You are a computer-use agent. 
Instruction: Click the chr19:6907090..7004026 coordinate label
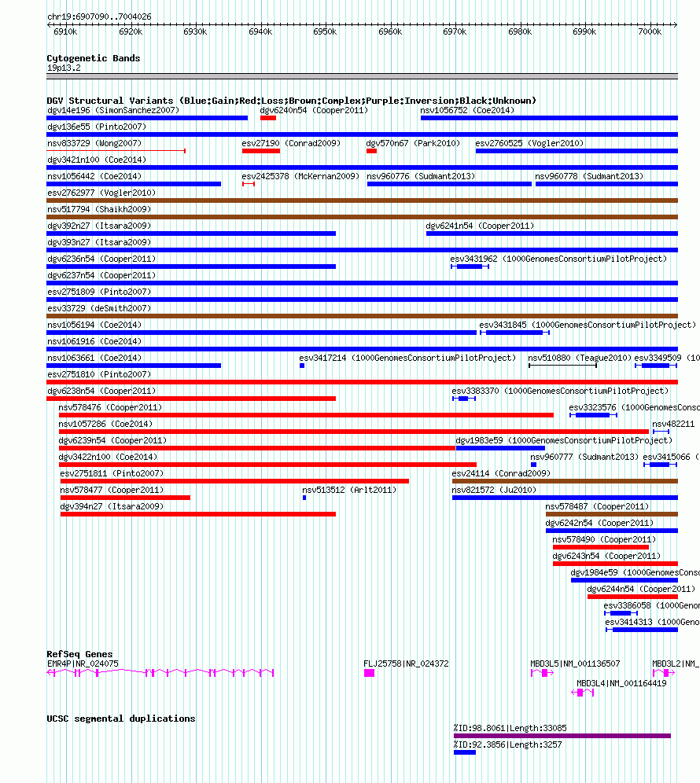[99, 17]
